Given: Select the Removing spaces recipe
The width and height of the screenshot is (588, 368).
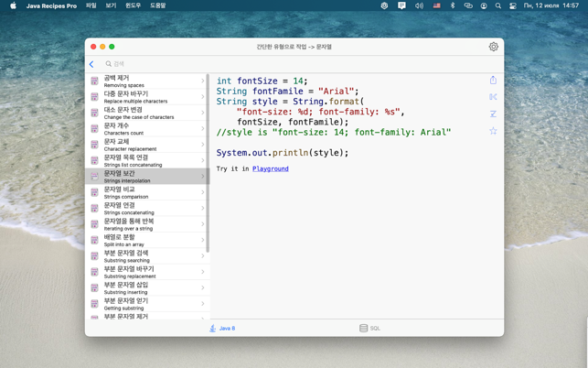Looking at the screenshot, I should click(x=147, y=81).
